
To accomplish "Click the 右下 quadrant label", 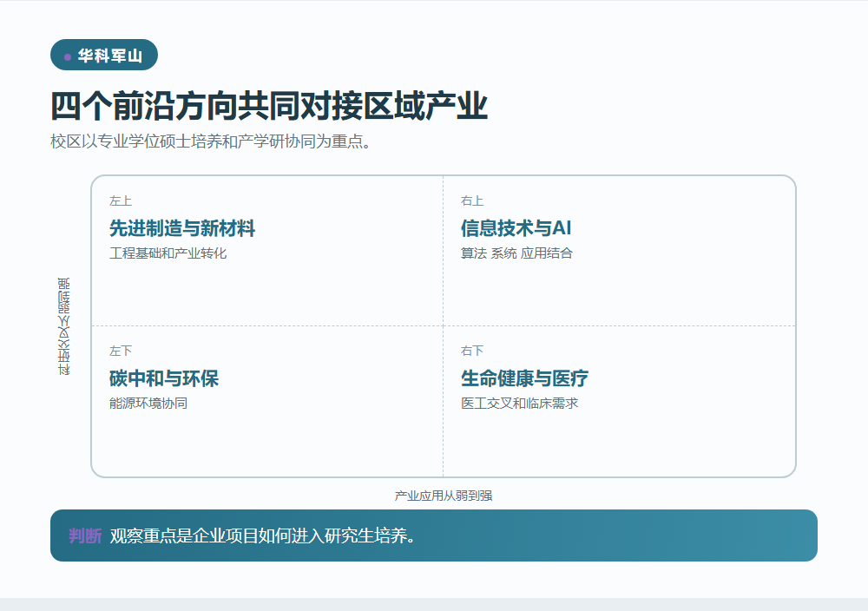I will point(472,351).
